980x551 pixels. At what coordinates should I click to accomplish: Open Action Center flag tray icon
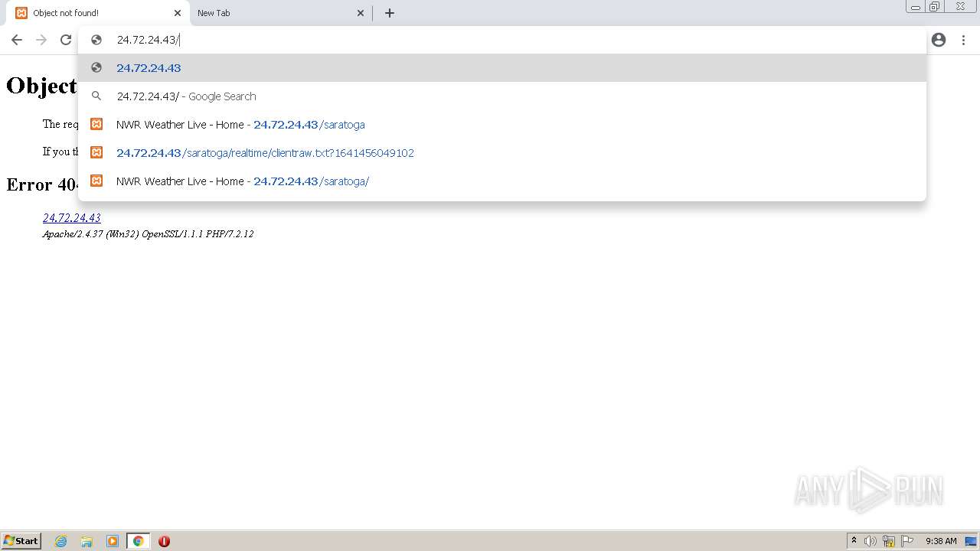907,541
